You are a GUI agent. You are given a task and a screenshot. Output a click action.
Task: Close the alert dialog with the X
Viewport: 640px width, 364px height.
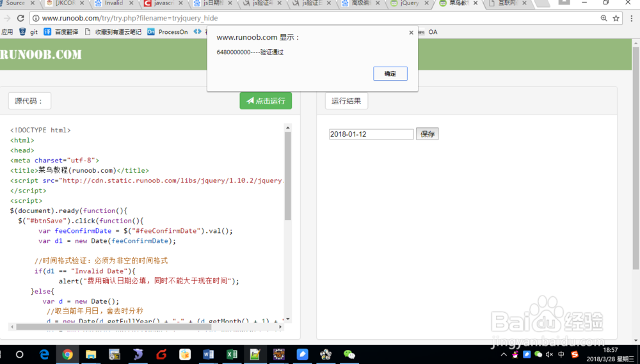pyautogui.click(x=411, y=33)
